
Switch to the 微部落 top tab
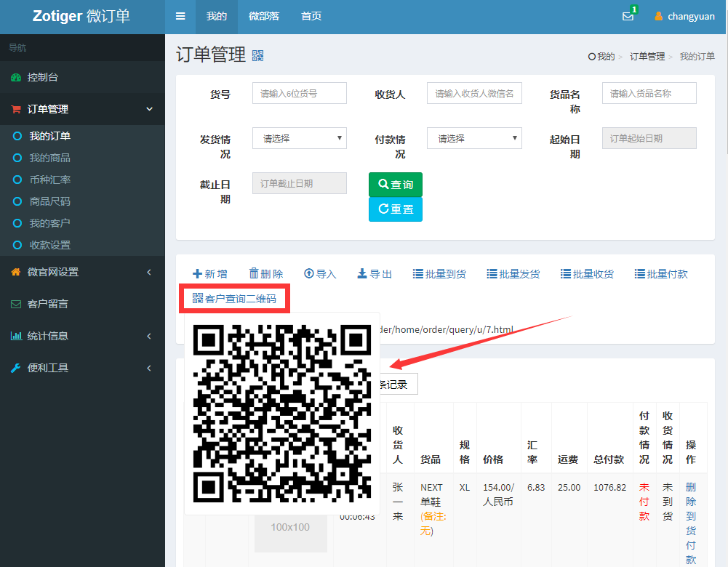tap(264, 17)
